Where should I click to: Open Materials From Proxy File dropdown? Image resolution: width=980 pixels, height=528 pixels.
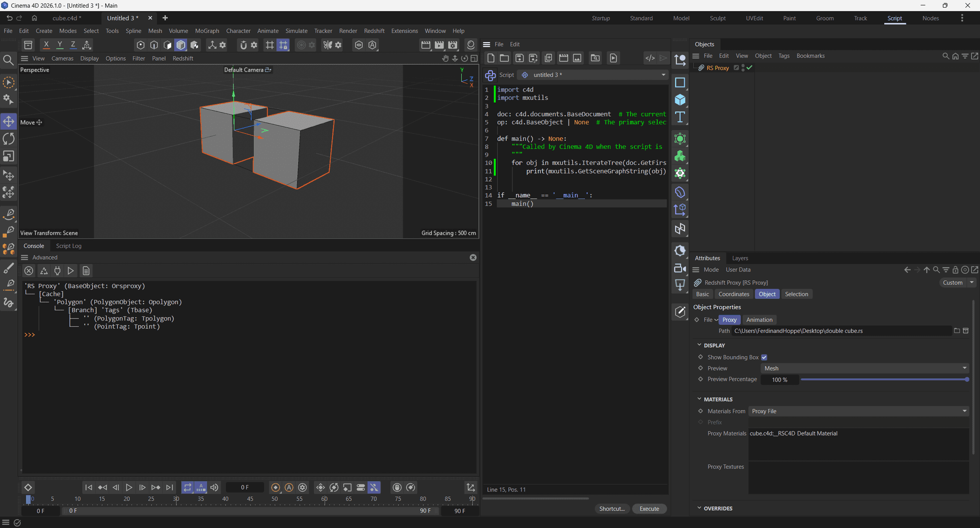[x=858, y=411]
